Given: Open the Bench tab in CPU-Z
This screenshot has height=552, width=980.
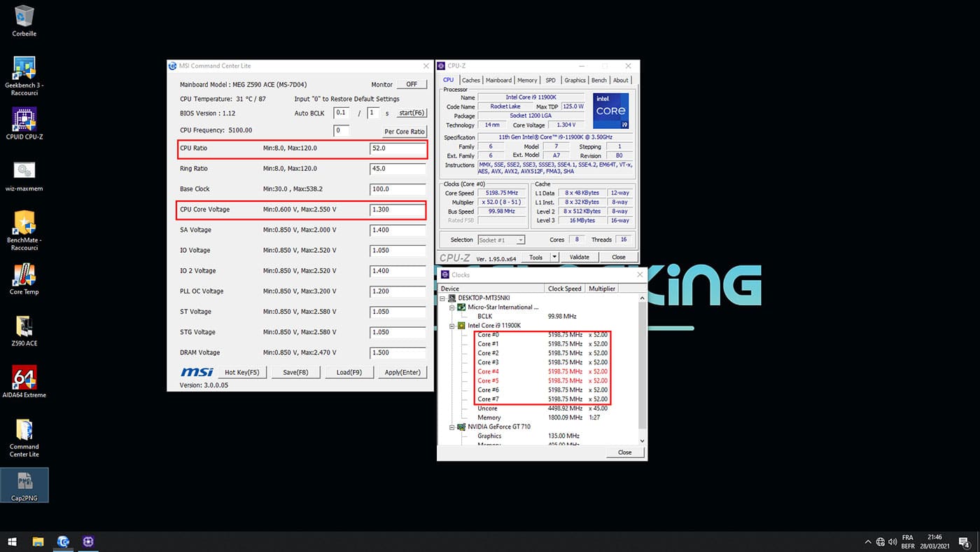Looking at the screenshot, I should click(599, 80).
